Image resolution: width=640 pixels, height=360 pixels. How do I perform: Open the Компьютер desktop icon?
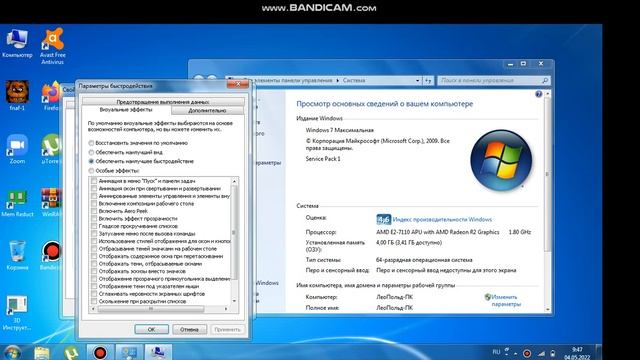(x=17, y=43)
